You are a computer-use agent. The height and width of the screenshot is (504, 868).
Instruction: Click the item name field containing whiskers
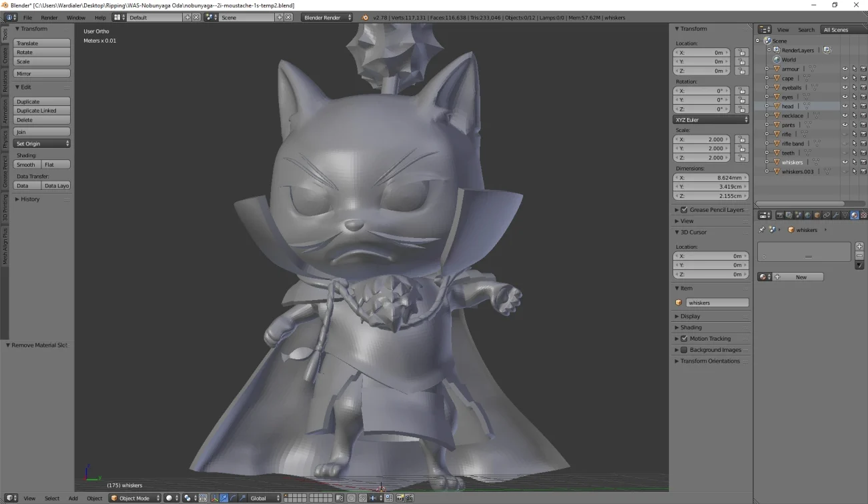tap(717, 303)
